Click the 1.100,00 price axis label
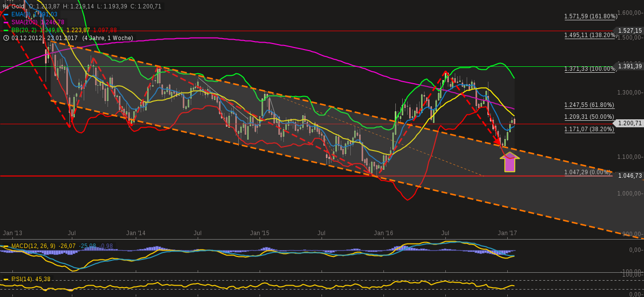The height and width of the screenshot is (297, 644). pyautogui.click(x=630, y=157)
